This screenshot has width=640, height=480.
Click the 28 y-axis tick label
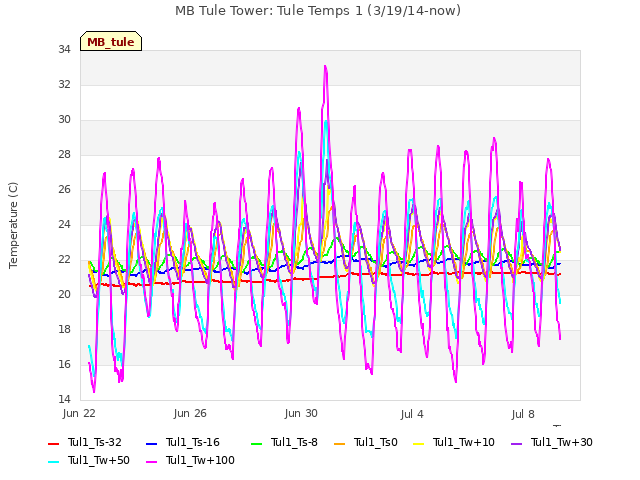pyautogui.click(x=64, y=155)
